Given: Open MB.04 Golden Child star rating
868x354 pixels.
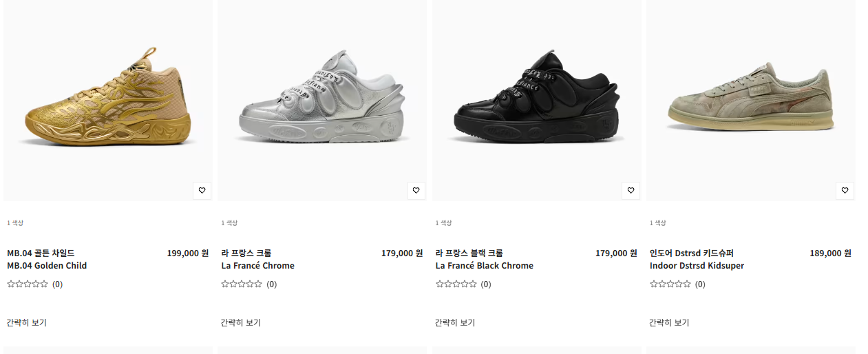Looking at the screenshot, I should pos(28,284).
